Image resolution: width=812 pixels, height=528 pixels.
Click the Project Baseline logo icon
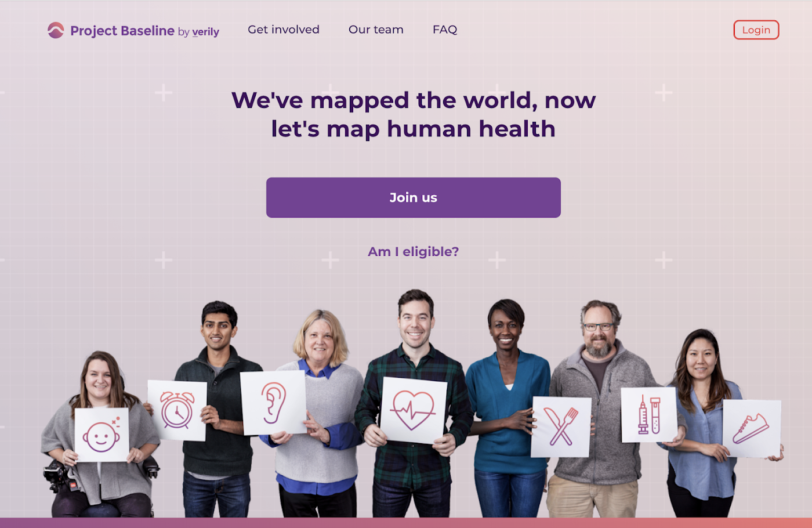(56, 30)
